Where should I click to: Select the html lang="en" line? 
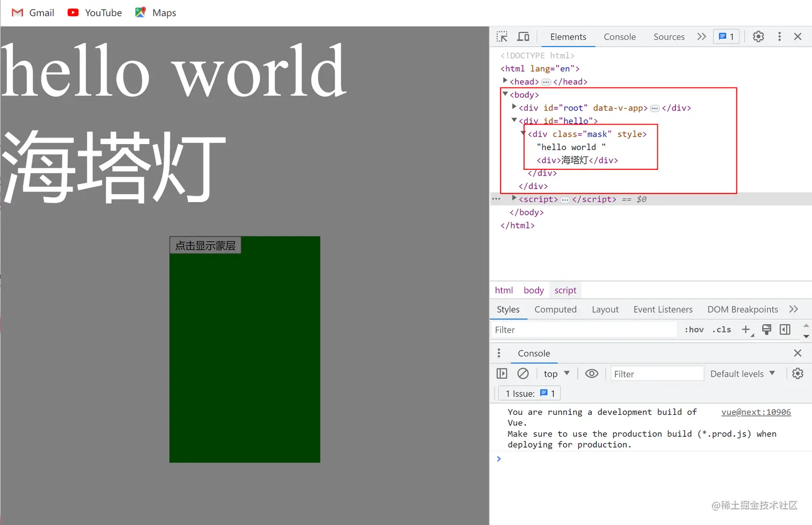[540, 68]
